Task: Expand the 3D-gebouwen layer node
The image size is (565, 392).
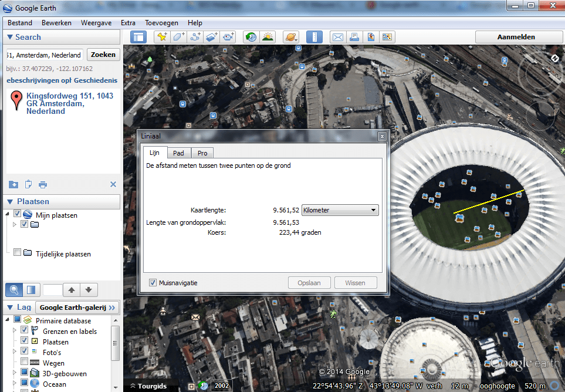Action: click(x=15, y=372)
